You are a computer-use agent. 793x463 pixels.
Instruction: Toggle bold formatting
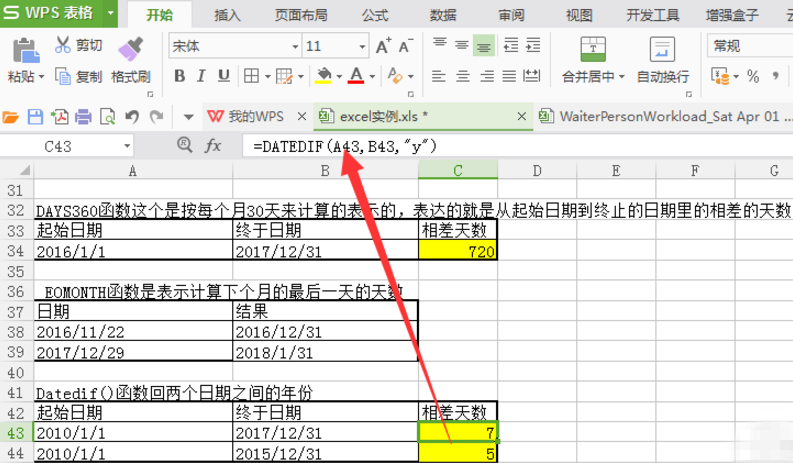pyautogui.click(x=179, y=76)
